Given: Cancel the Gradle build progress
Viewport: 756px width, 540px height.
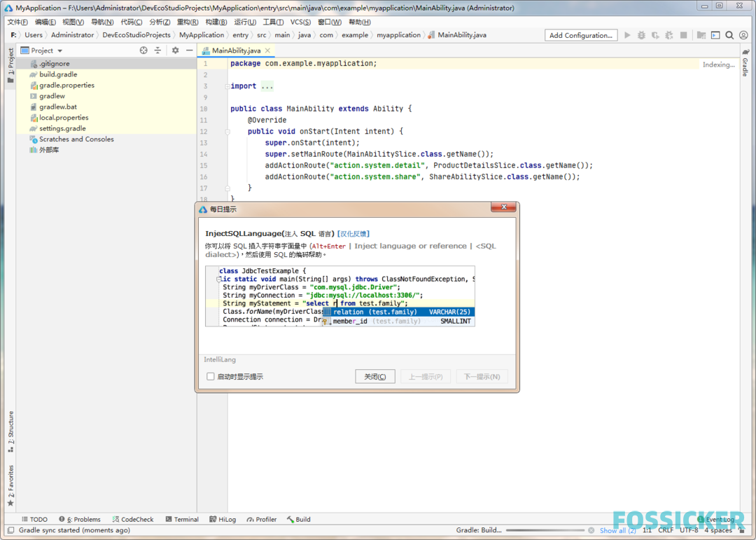Looking at the screenshot, I should [x=591, y=530].
